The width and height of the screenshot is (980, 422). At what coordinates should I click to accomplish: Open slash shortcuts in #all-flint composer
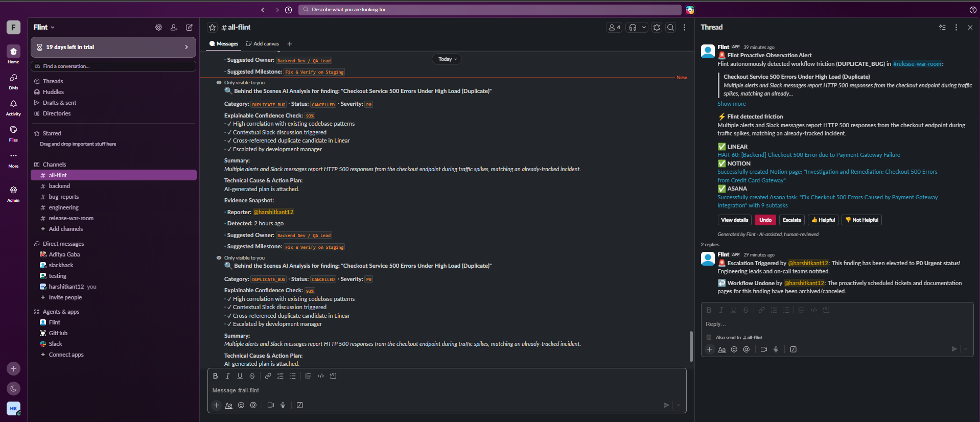(x=300, y=405)
